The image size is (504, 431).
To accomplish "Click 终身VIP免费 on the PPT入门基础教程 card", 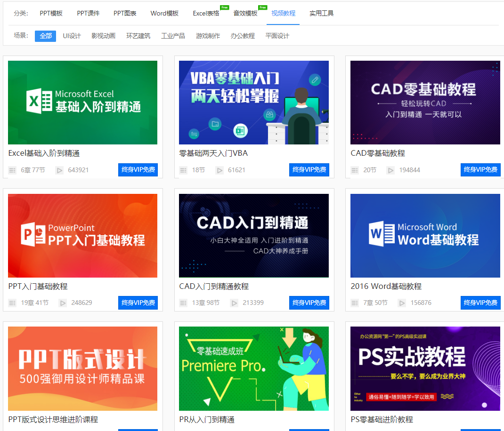I will pos(138,303).
